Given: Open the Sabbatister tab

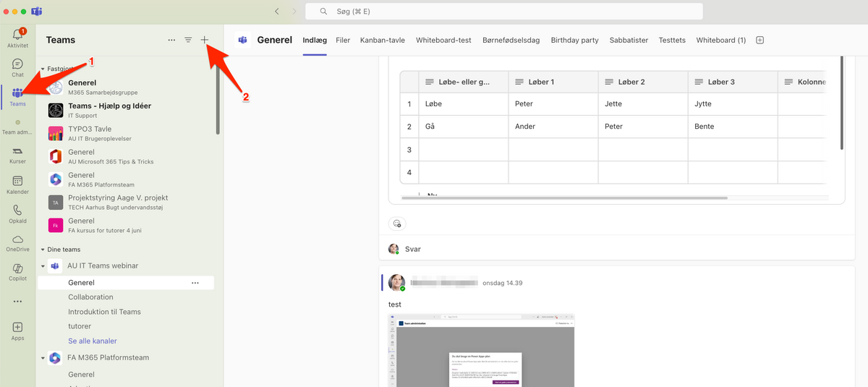Looking at the screenshot, I should point(629,40).
